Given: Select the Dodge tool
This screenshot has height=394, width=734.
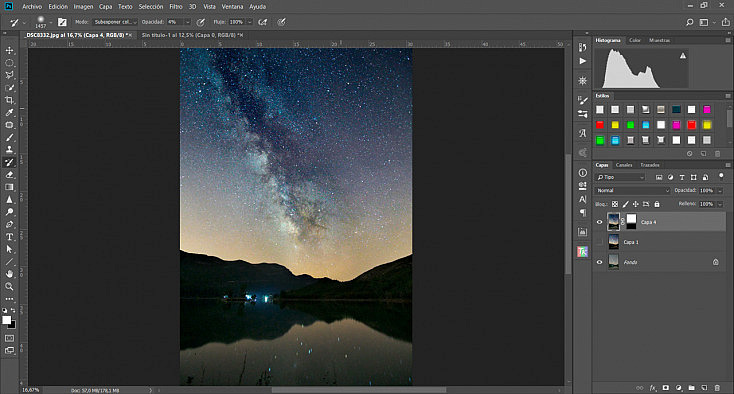Looking at the screenshot, I should click(x=9, y=212).
